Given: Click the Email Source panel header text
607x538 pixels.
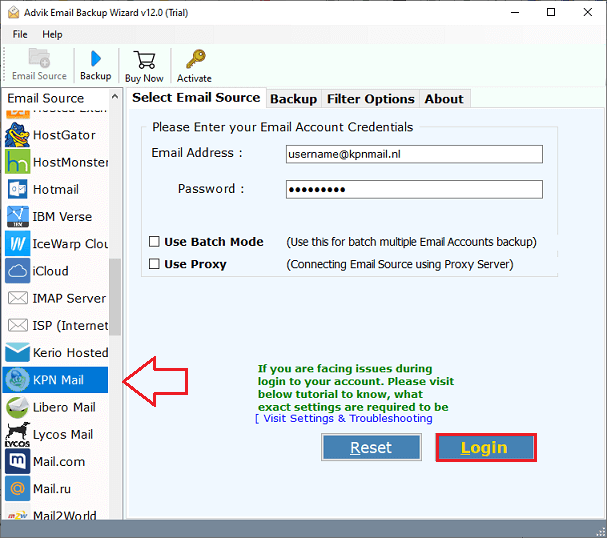Looking at the screenshot, I should point(46,98).
